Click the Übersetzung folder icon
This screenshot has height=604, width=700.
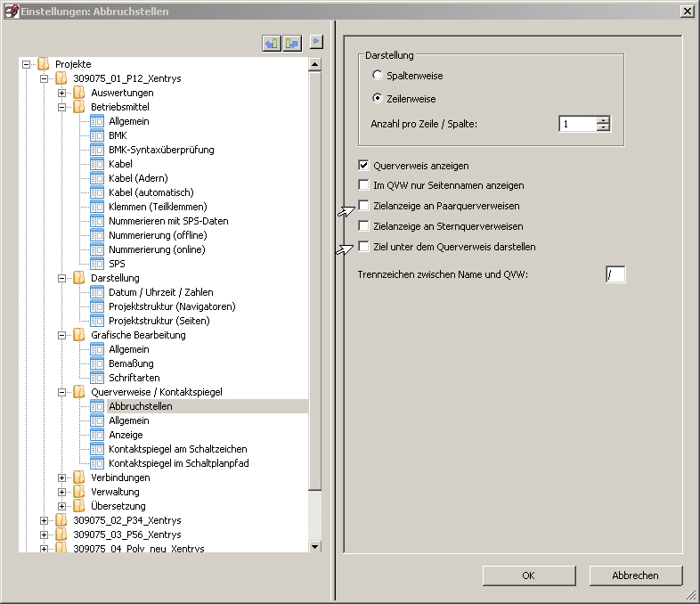point(79,506)
